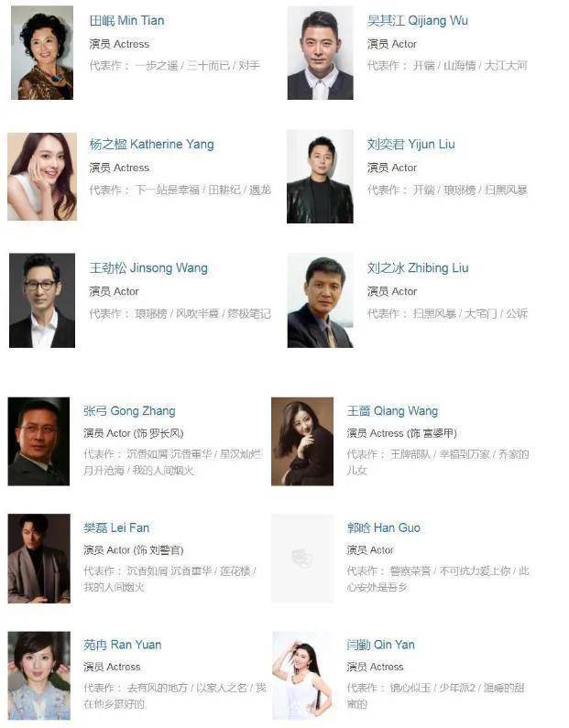The width and height of the screenshot is (569, 728).
Task: Open Qijiang Wu's portrait thumbnail
Action: 320,52
